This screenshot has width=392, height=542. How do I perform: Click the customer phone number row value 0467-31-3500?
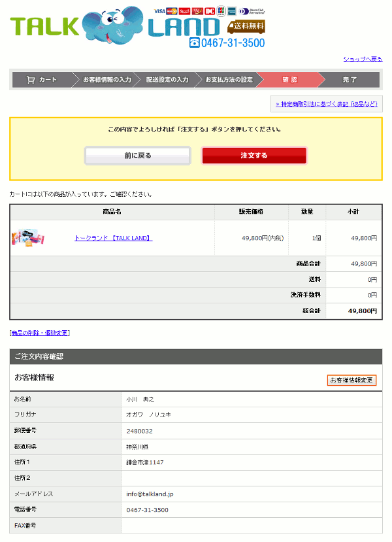tap(147, 510)
